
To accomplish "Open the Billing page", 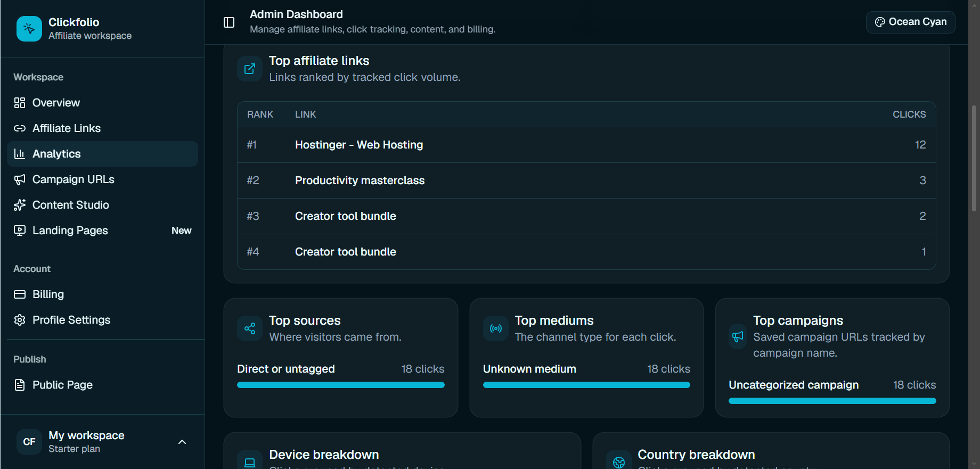I will tap(102, 294).
